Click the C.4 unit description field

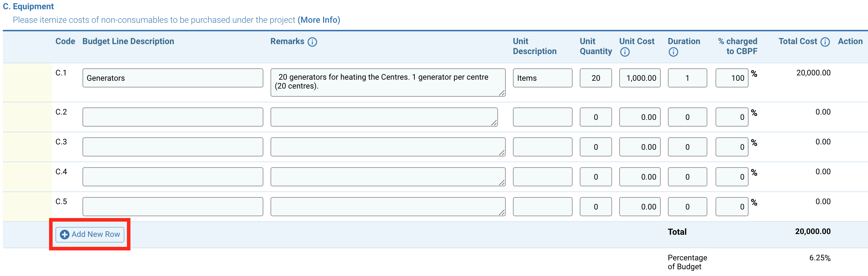(542, 177)
